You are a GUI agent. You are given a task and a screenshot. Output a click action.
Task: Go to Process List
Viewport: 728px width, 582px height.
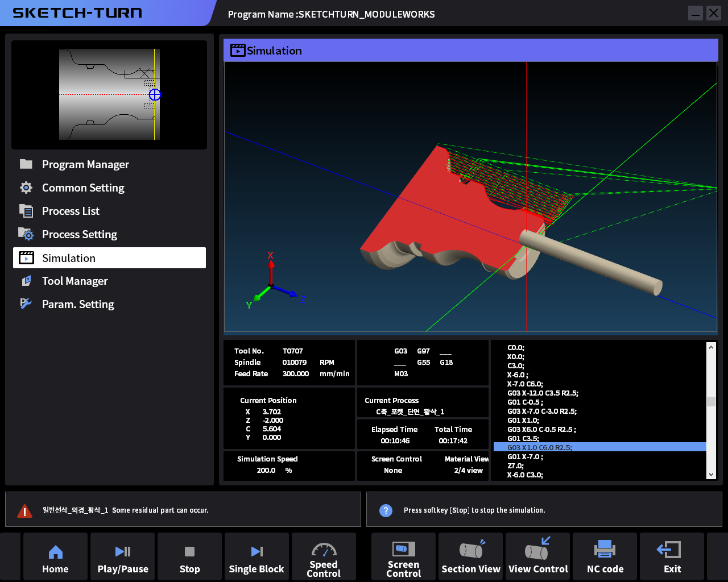71,211
